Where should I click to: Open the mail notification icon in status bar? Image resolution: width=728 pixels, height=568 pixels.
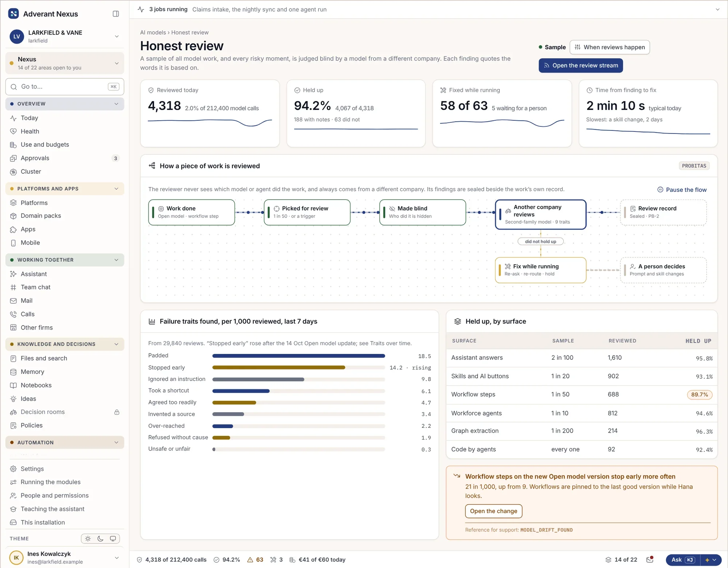(x=650, y=560)
